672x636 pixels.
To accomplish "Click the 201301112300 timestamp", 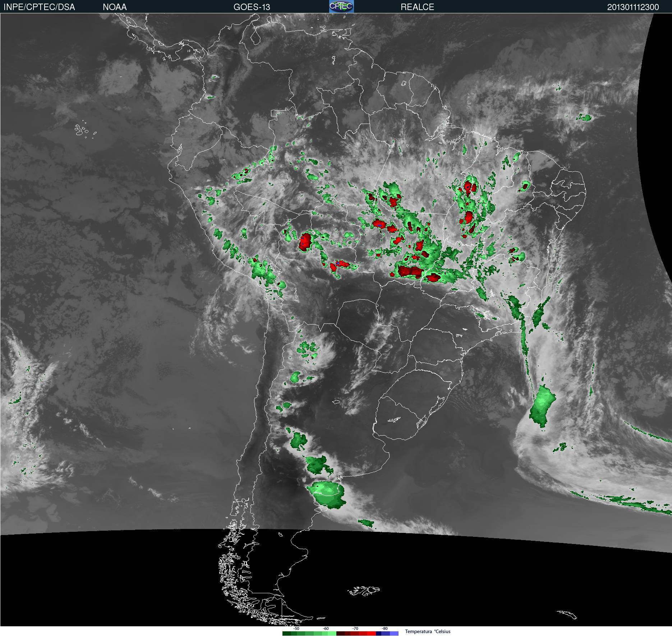I will point(633,7).
